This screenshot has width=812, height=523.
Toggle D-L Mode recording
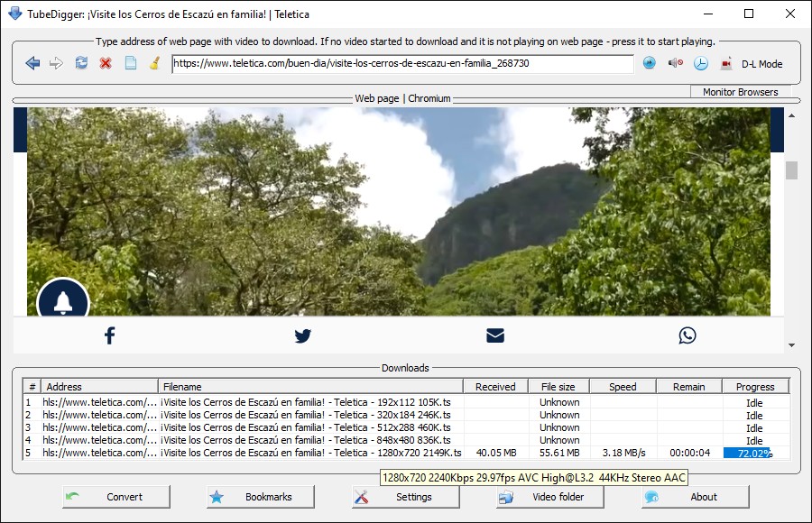(752, 64)
